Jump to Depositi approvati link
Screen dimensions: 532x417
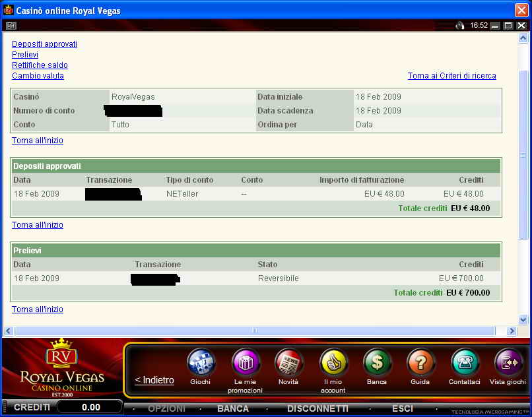point(44,44)
